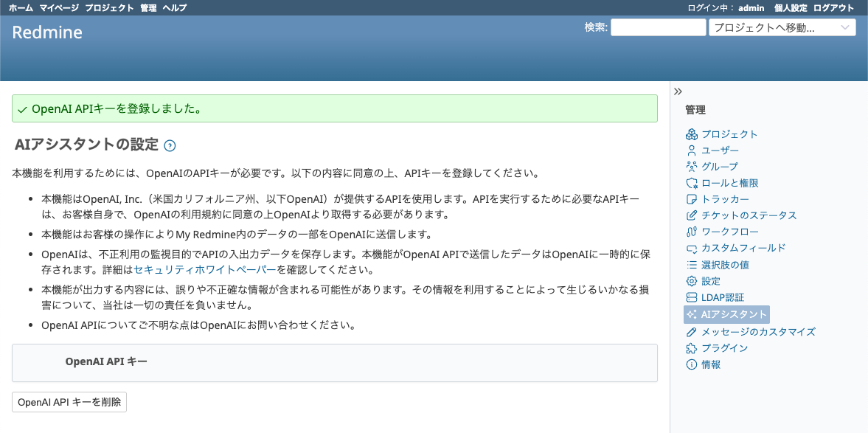Click the 管理 sidebar heading
Image resolution: width=868 pixels, height=433 pixels.
(695, 110)
